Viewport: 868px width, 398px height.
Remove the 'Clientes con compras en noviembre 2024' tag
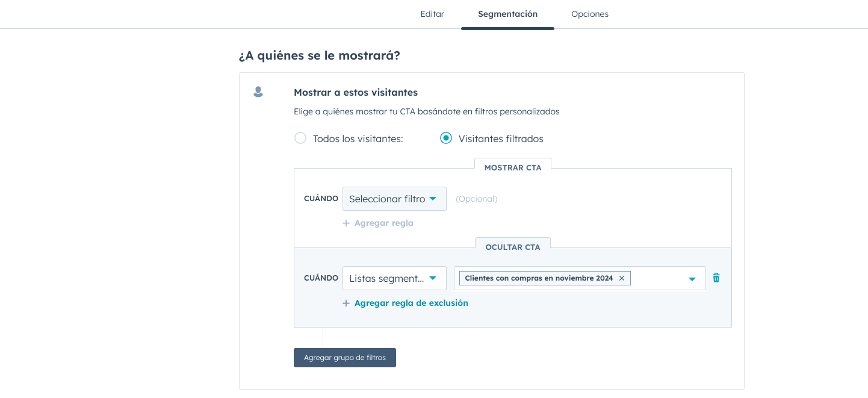pyautogui.click(x=622, y=278)
